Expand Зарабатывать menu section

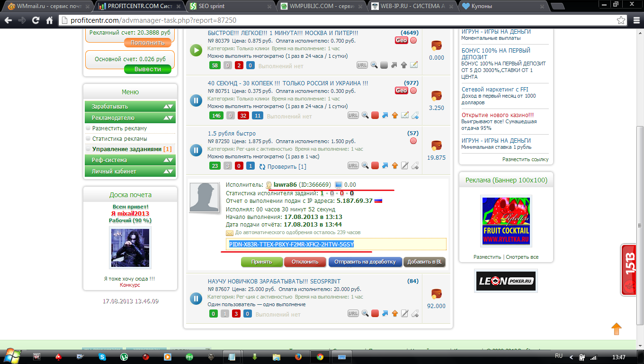(130, 106)
